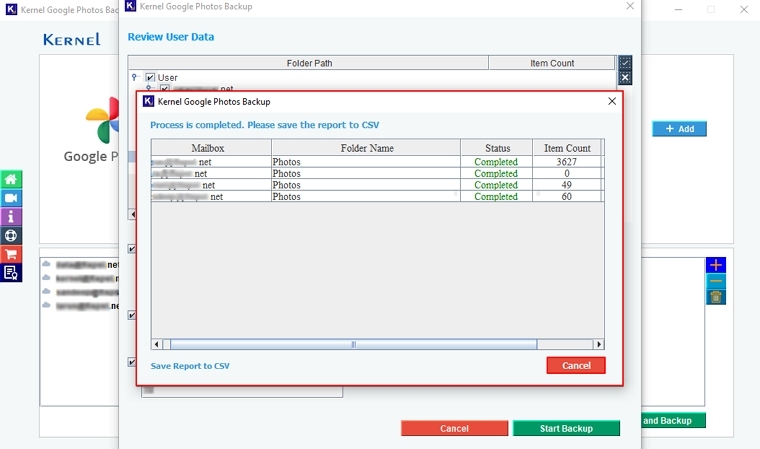
Task: Click the trash delete icon
Action: tap(716, 297)
